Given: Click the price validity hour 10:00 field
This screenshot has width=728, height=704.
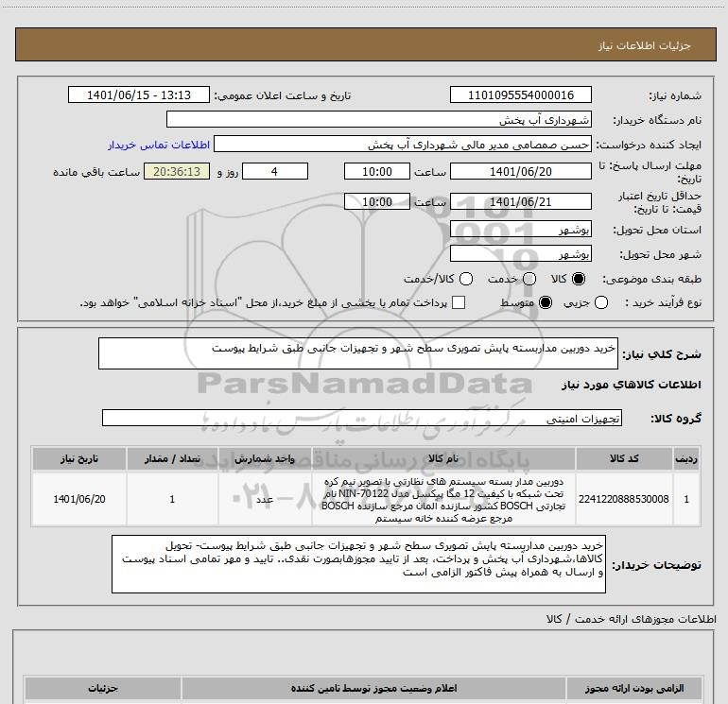Looking at the screenshot, I should [377, 201].
